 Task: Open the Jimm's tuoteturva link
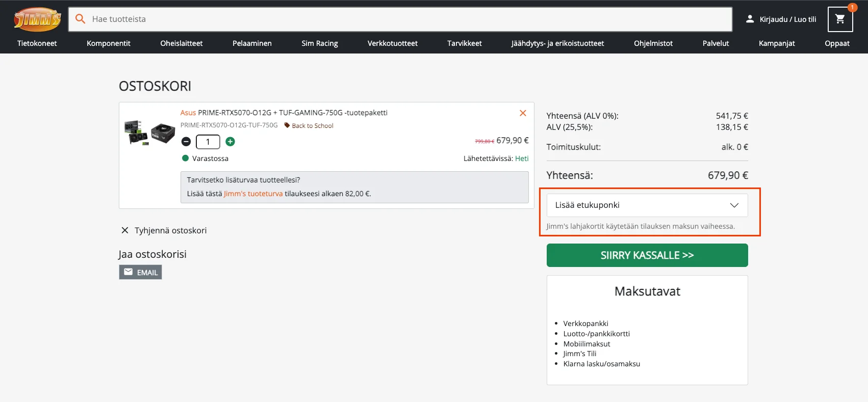click(253, 194)
